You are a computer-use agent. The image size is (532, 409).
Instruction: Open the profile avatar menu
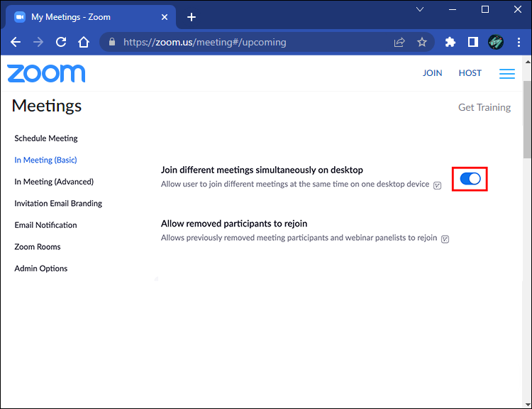(496, 42)
